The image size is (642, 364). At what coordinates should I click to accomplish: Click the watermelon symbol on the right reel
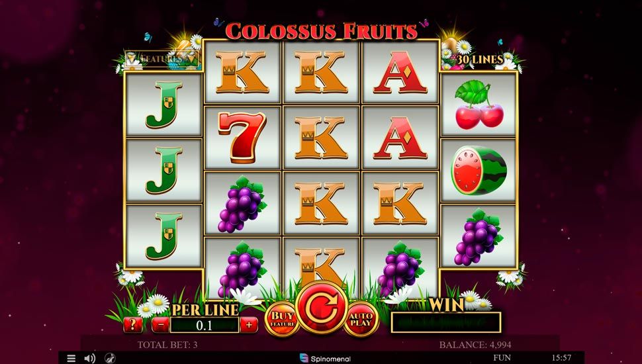coord(479,170)
